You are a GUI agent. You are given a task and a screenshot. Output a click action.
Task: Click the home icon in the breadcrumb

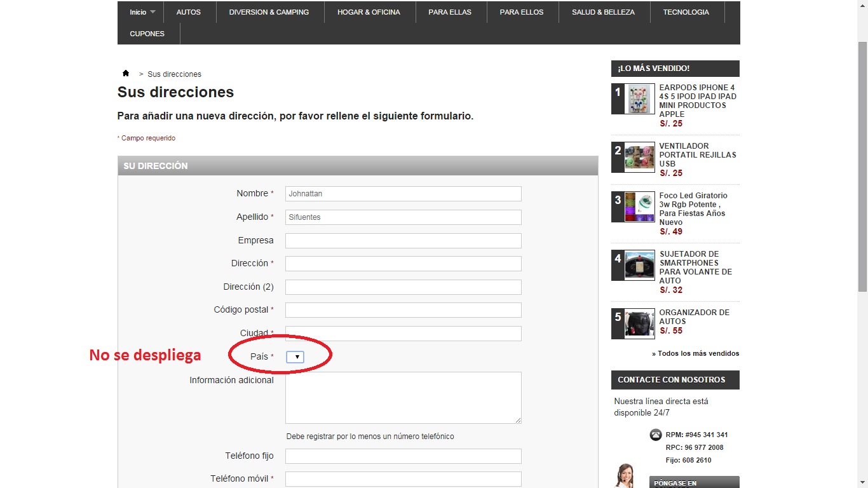[126, 74]
